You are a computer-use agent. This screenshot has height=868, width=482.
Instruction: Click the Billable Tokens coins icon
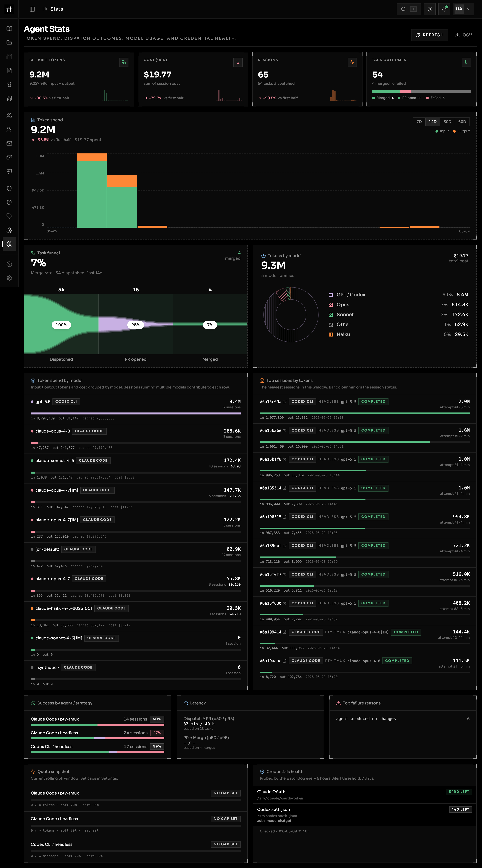[124, 62]
